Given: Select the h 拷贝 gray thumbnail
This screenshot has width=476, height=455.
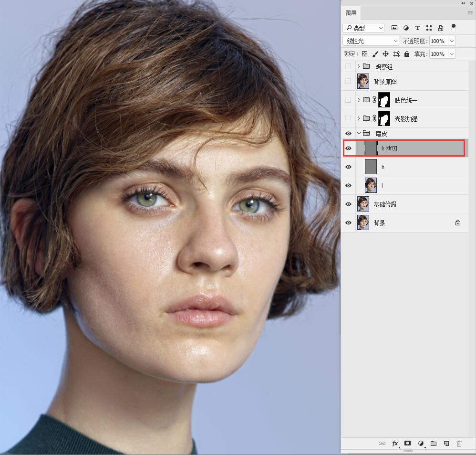Looking at the screenshot, I should point(371,148).
